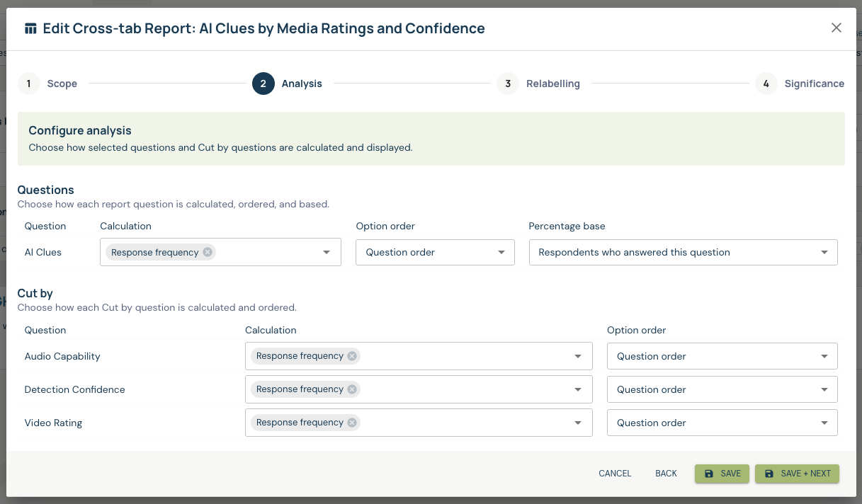Screen dimensions: 862x504
Task: Click Save + Next button
Action: (797, 474)
